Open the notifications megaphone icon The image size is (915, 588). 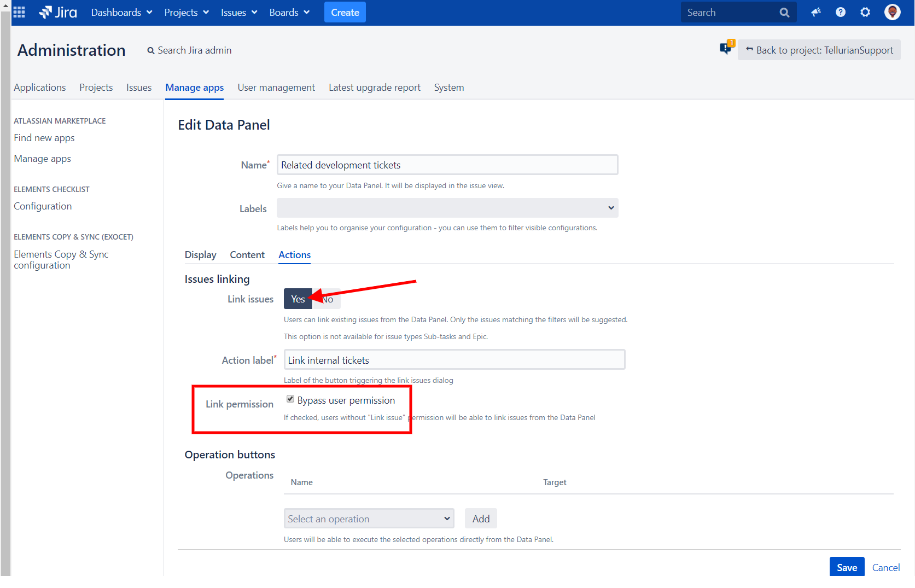pos(815,12)
